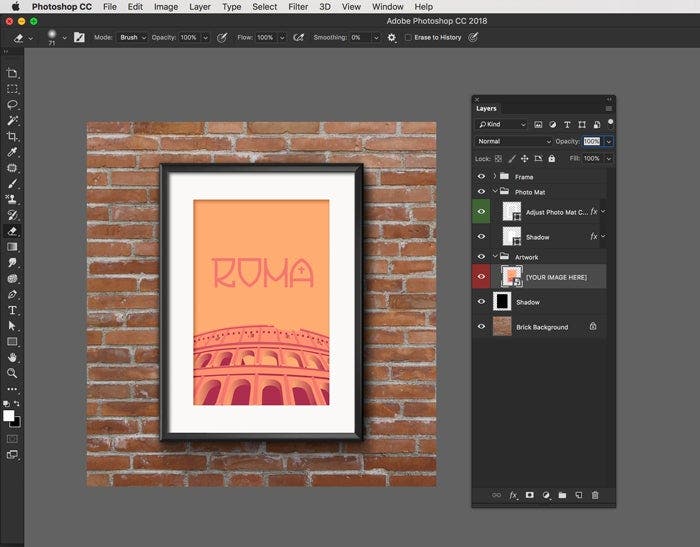This screenshot has width=700, height=547.
Task: Click the Lasso tool
Action: (13, 104)
